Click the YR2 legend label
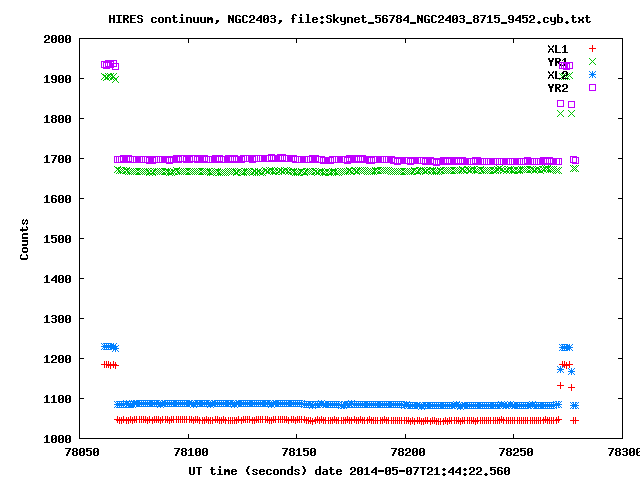640x480 pixels. coord(558,88)
